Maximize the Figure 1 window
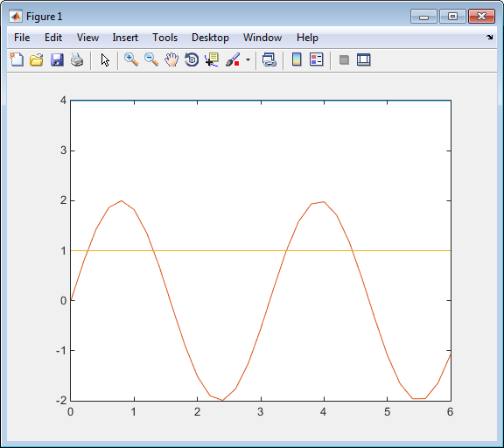504x448 pixels. [x=452, y=17]
